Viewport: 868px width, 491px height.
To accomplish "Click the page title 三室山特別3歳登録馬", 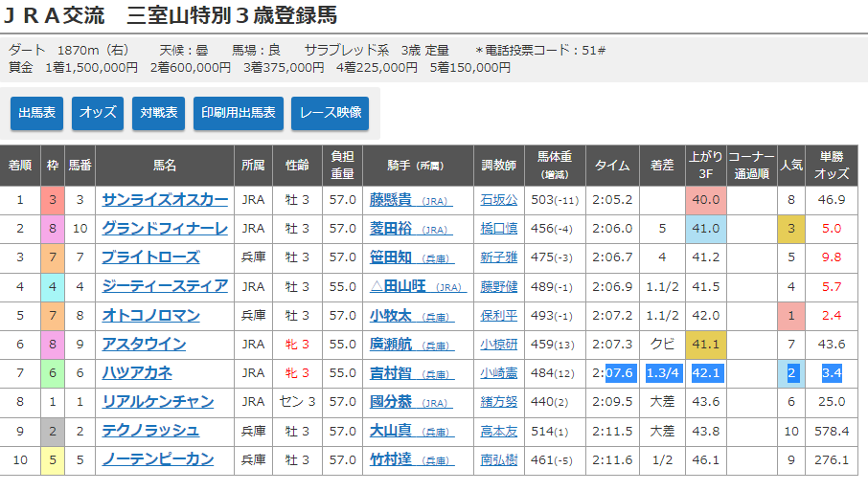I will pyautogui.click(x=232, y=15).
